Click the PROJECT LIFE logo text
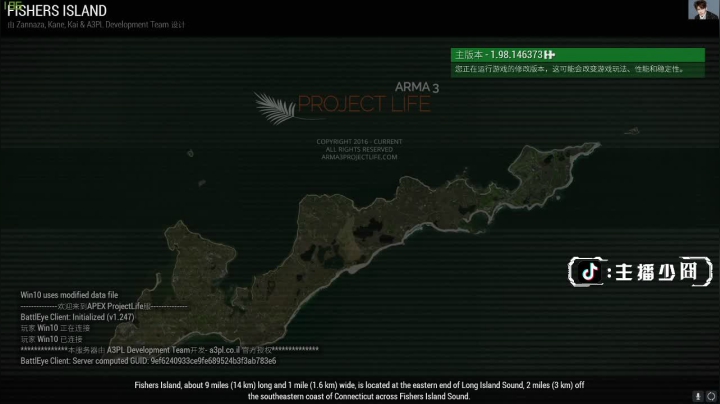 tap(364, 104)
